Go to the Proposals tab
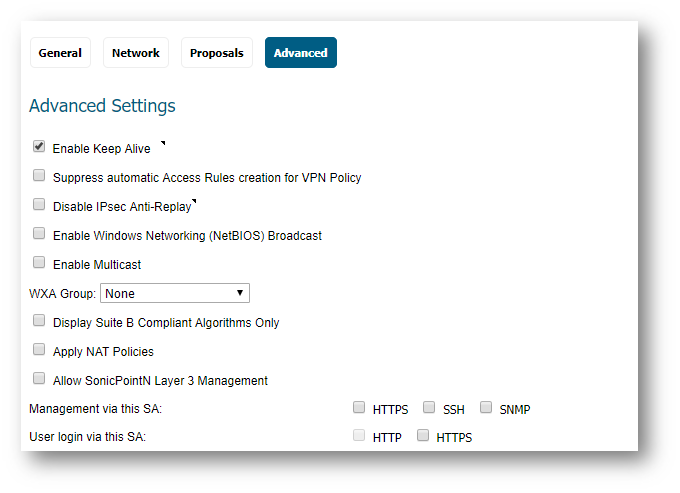 [x=217, y=52]
